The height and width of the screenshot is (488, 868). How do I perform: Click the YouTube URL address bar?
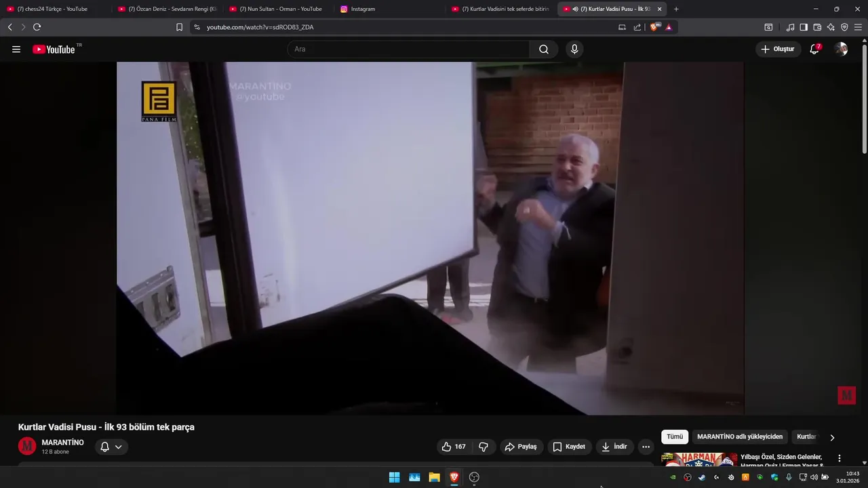coord(407,27)
